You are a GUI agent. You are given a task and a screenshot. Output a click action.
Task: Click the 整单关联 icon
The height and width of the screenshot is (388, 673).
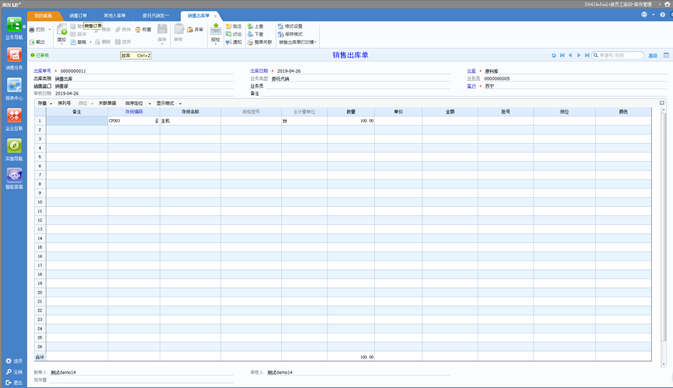tap(250, 42)
